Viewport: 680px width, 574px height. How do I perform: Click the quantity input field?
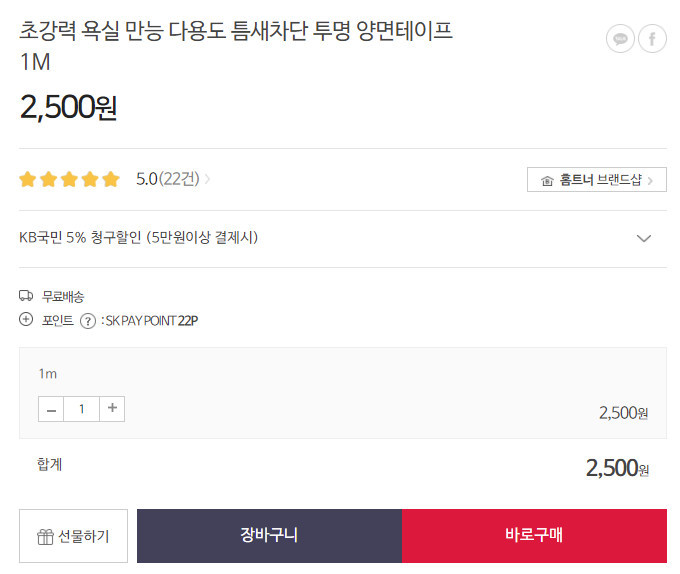point(82,409)
